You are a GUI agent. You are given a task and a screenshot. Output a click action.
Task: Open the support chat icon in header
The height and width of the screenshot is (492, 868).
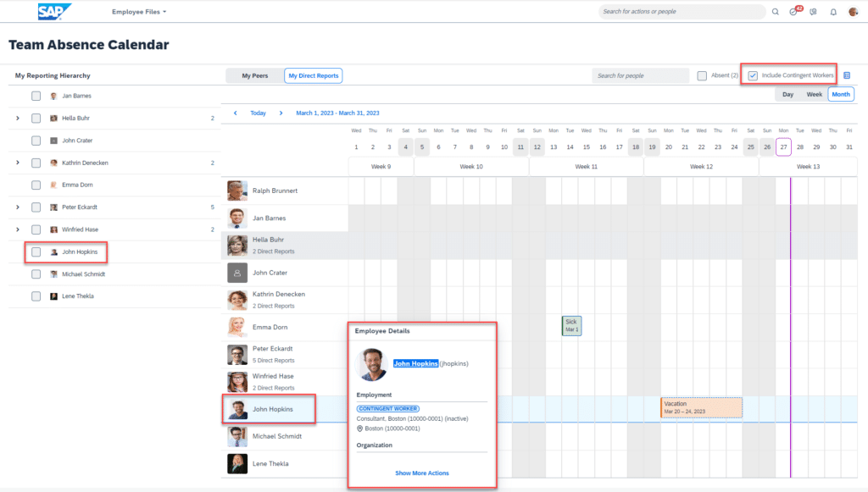pos(814,12)
